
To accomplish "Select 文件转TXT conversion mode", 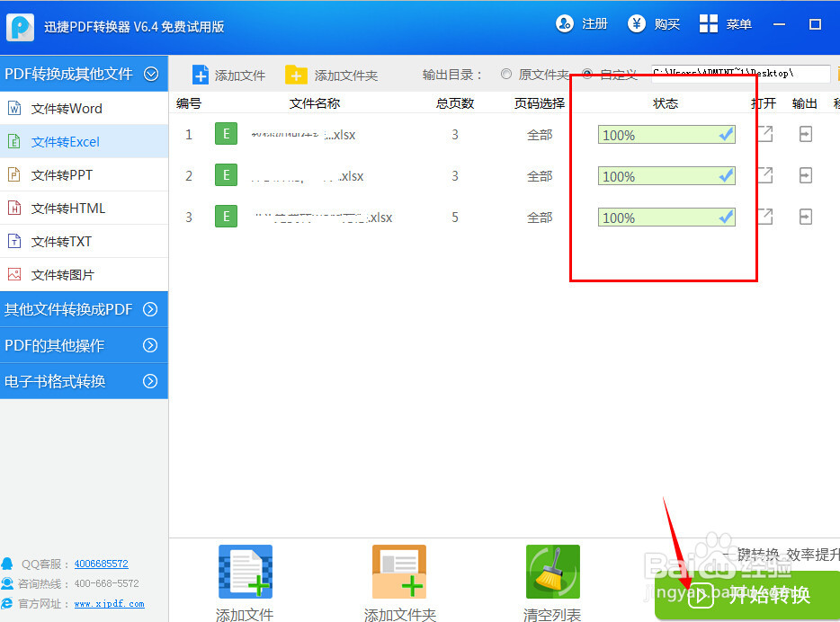I will coord(85,242).
